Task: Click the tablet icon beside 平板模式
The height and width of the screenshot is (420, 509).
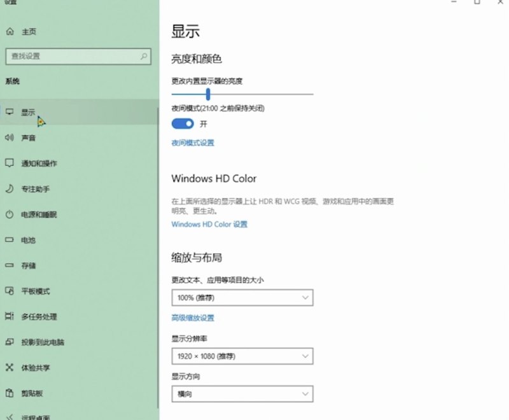Action: [10, 291]
